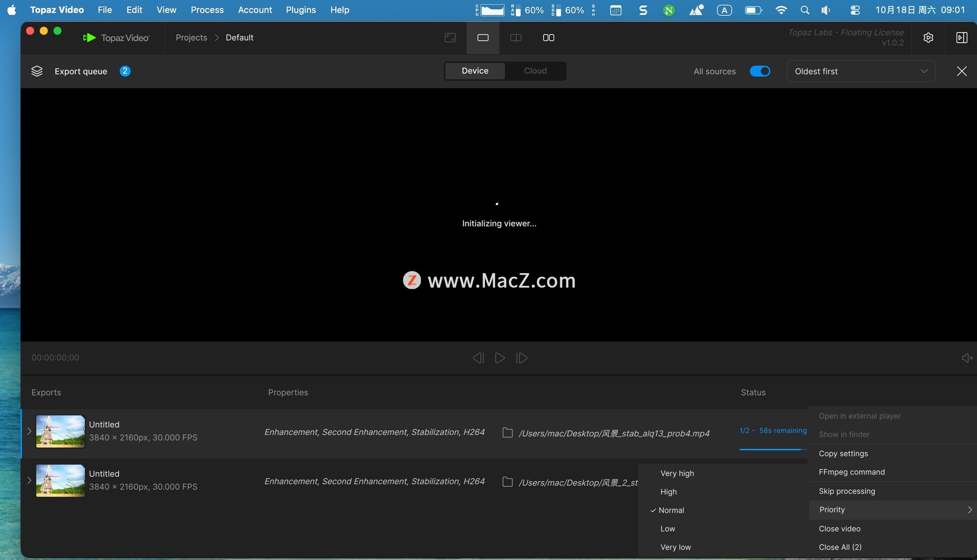Click the split view layout icon
977x560 pixels.
tap(515, 38)
